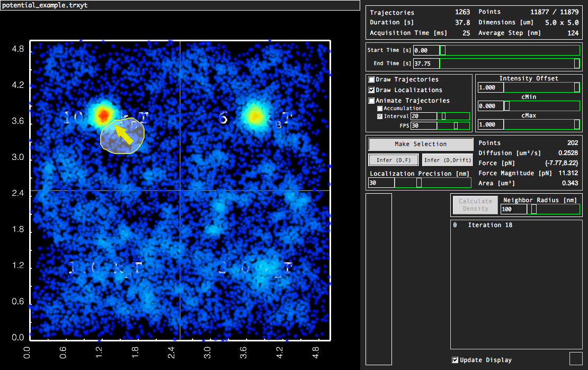
Task: Disable the Update Display checkbox
Action: [455, 360]
